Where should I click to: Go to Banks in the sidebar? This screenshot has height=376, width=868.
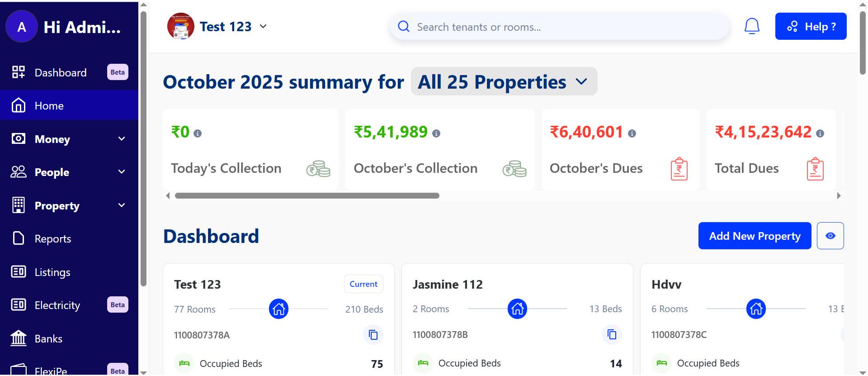[48, 339]
